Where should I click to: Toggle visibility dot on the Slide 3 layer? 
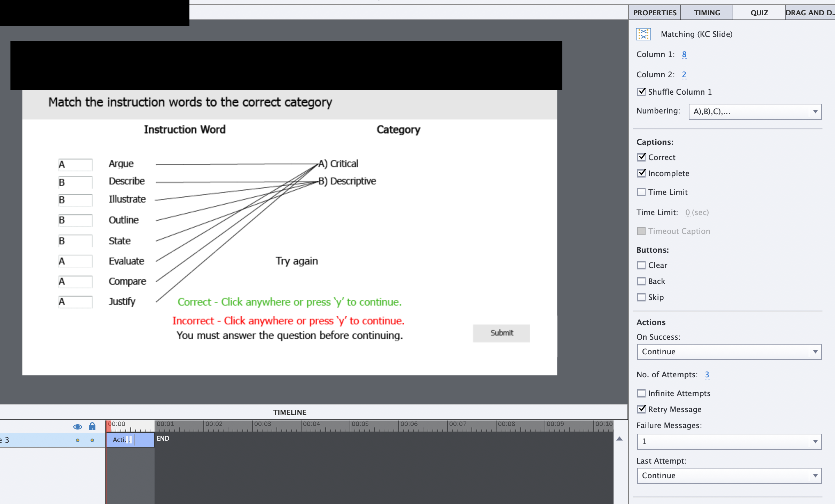click(x=77, y=440)
